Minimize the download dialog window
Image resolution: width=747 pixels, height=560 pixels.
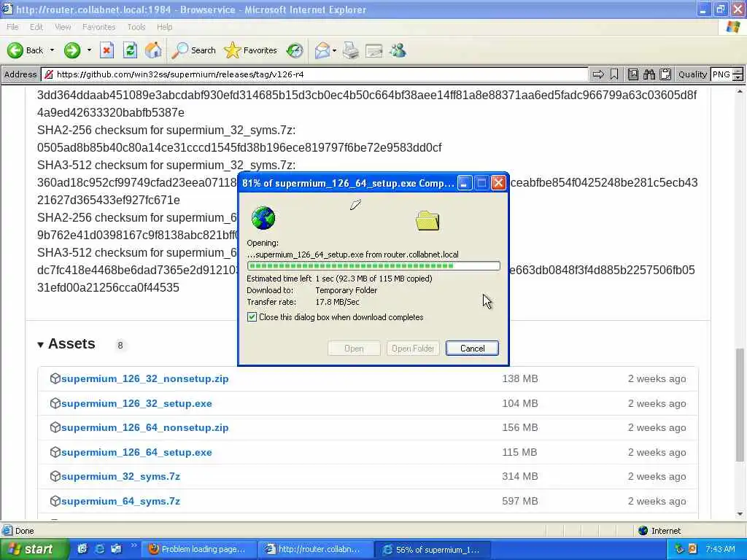pos(465,183)
